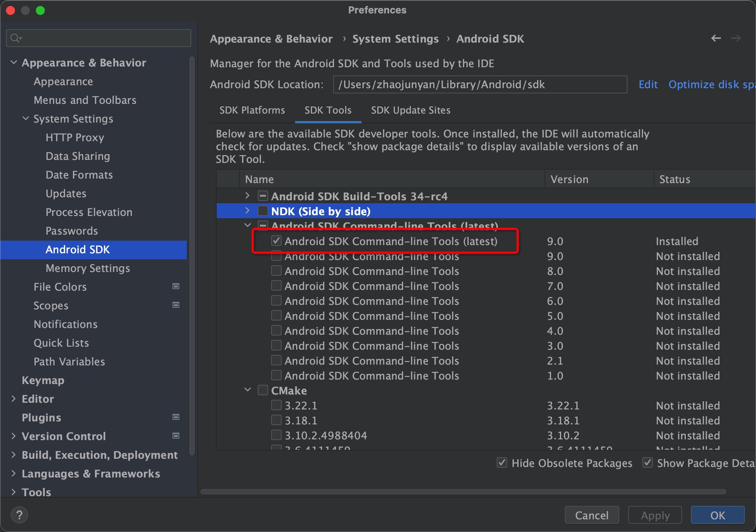Click the Apply button
The height and width of the screenshot is (532, 756).
pyautogui.click(x=655, y=515)
